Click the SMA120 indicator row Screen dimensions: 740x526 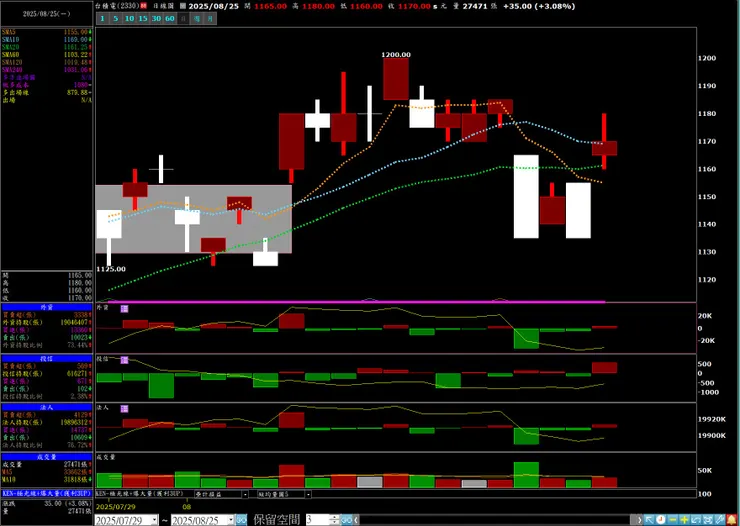tap(47, 62)
